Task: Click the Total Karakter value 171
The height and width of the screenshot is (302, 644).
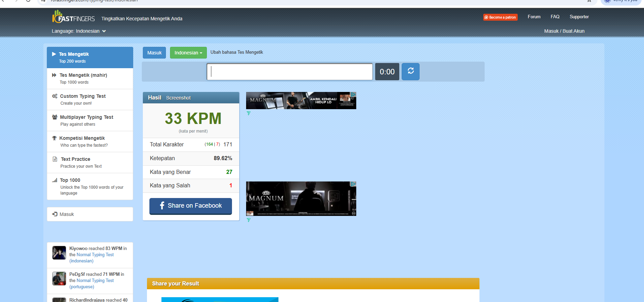Action: [x=228, y=145]
